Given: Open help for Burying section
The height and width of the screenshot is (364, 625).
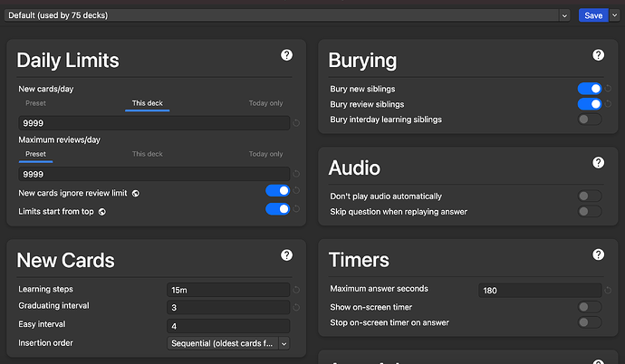Looking at the screenshot, I should point(598,55).
